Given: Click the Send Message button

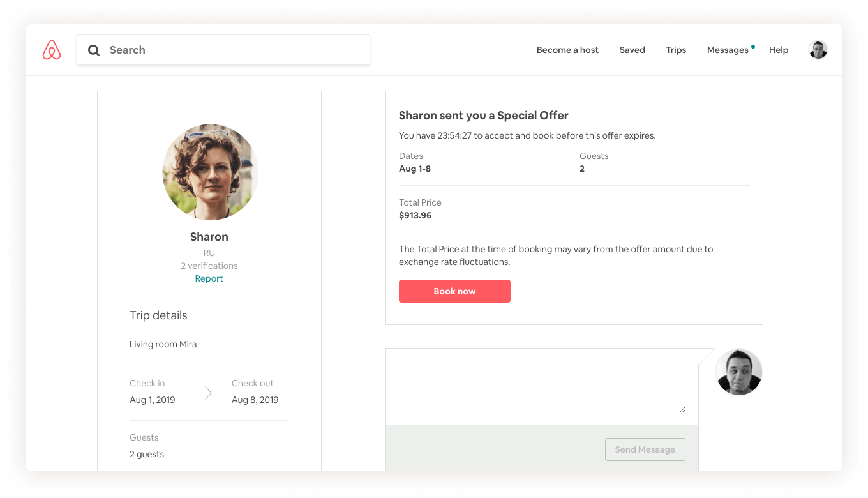Looking at the screenshot, I should click(x=645, y=449).
